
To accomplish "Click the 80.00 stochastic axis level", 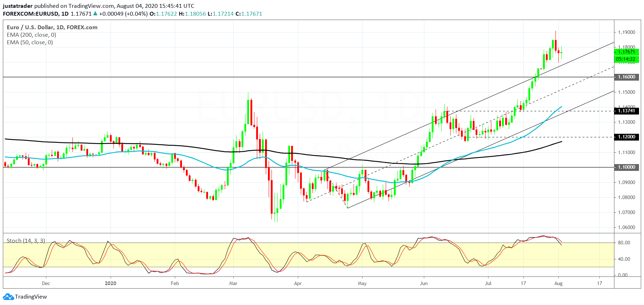I will (624, 243).
